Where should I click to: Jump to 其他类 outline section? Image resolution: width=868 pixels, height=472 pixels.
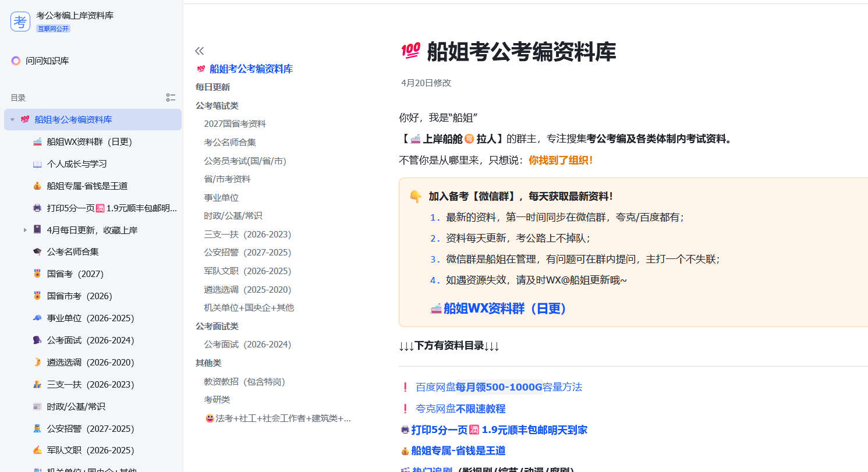208,363
